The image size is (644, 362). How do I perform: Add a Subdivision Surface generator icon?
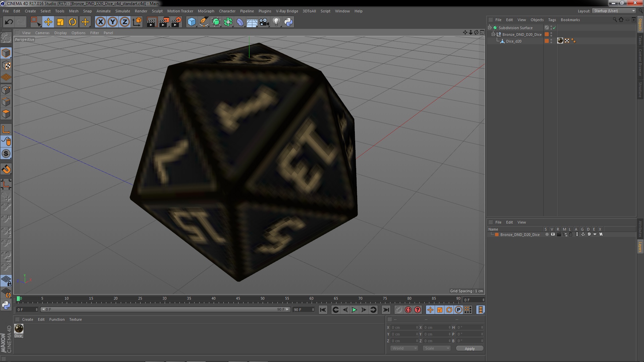click(x=216, y=22)
